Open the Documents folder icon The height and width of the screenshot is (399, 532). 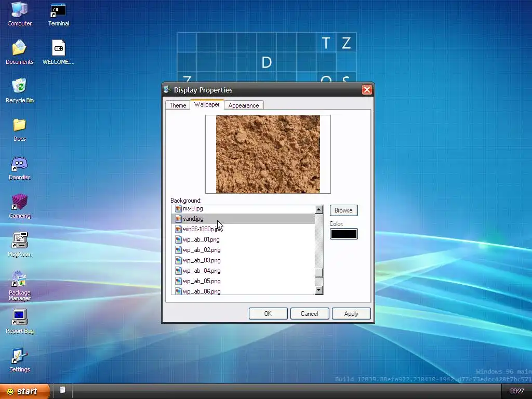tap(19, 52)
